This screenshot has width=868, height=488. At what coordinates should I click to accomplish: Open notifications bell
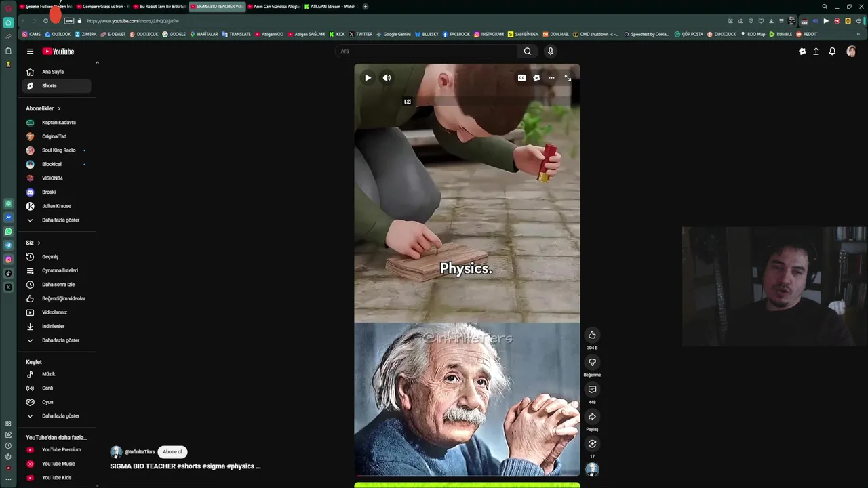[x=832, y=52]
